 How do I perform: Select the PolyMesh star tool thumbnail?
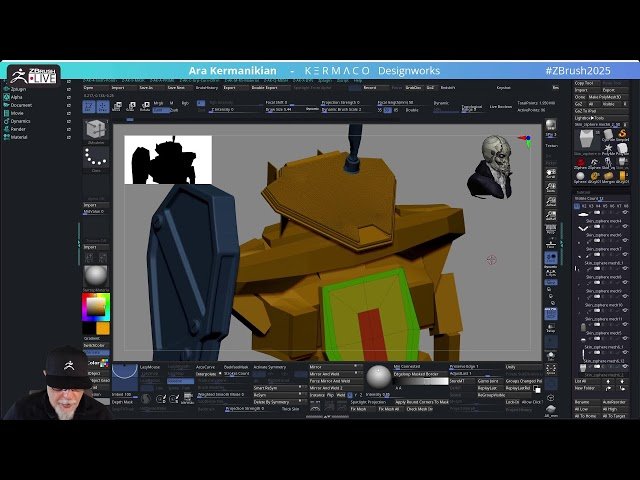point(609,149)
